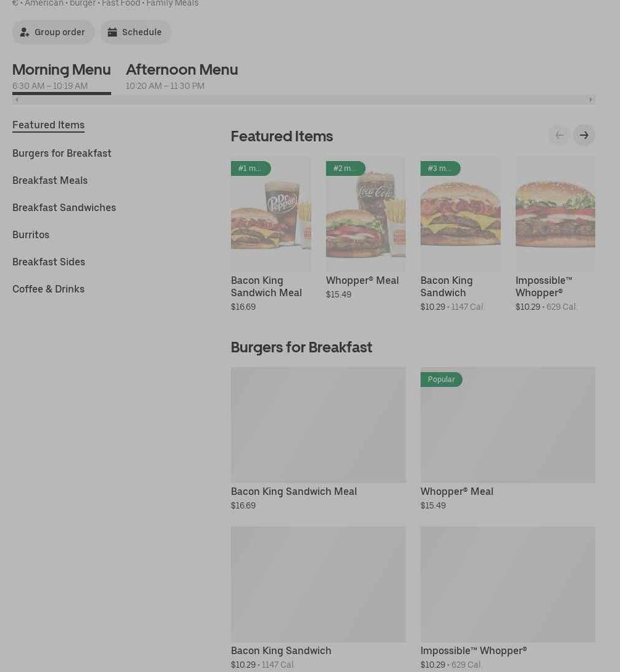
Task: Open the Burritos category
Action: tap(31, 234)
